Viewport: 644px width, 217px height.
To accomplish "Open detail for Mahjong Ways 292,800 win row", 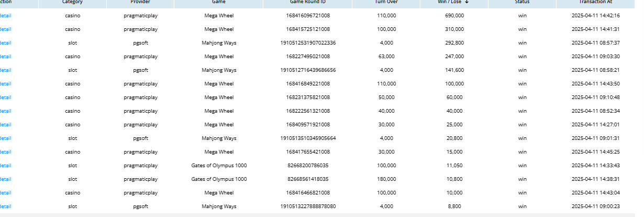I will pyautogui.click(x=5, y=43).
